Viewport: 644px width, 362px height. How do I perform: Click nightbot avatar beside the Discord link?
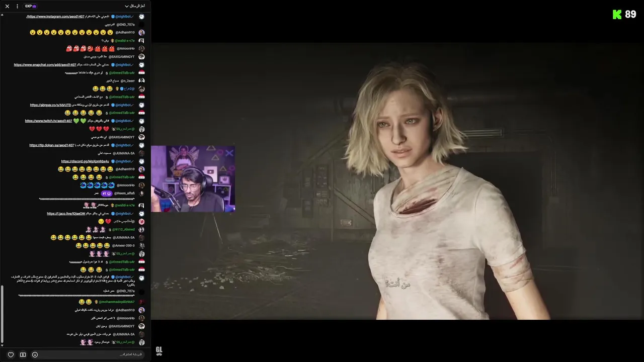click(141, 161)
